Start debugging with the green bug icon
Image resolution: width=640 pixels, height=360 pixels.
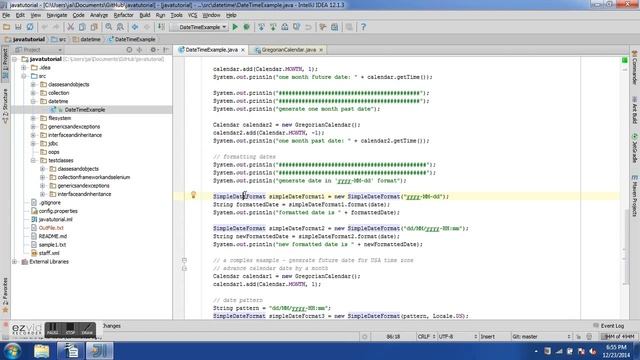(247, 27)
